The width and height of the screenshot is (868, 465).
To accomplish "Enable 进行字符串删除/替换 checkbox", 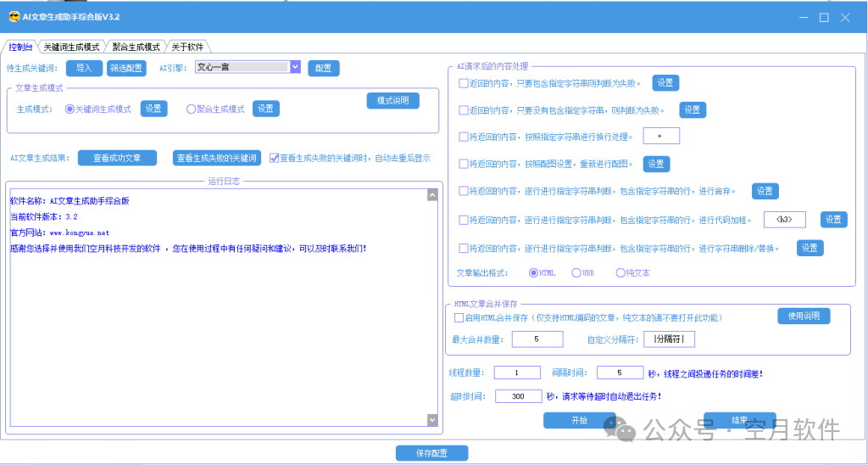I will coord(464,248).
